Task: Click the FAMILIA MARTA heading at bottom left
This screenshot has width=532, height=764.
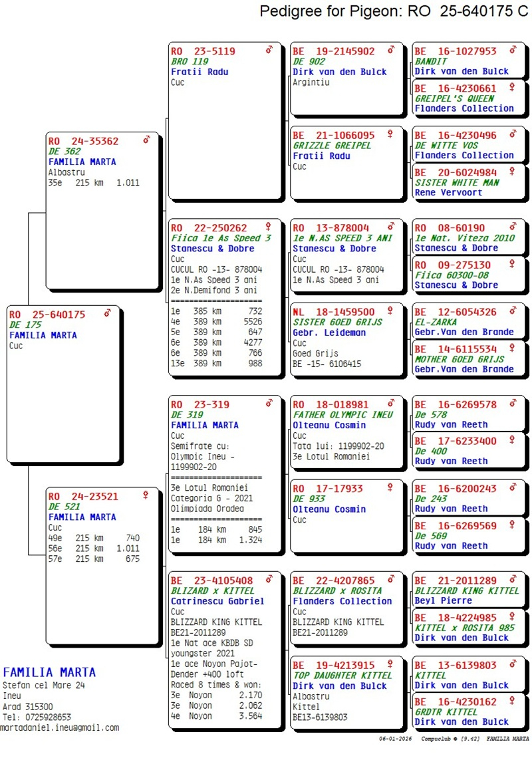Action: pos(49,672)
